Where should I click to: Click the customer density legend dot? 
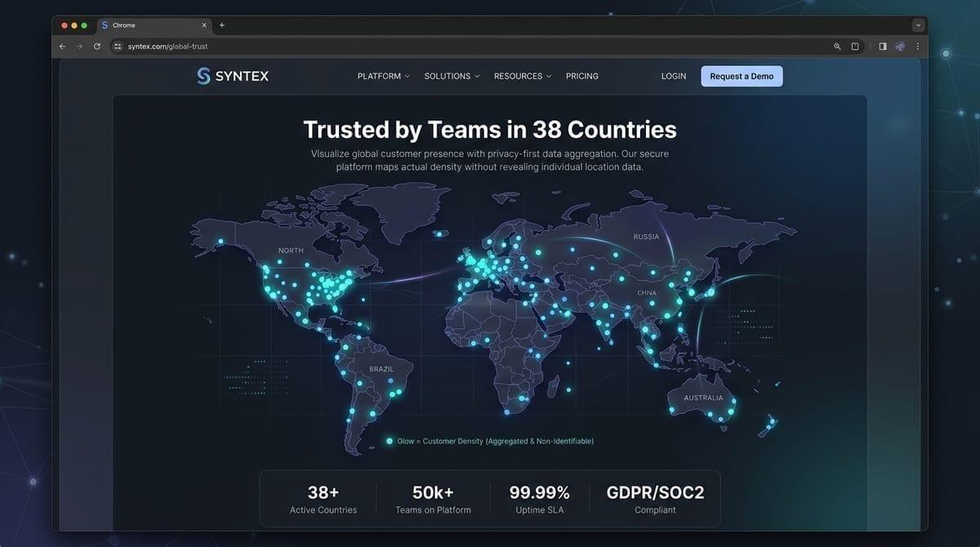(390, 440)
